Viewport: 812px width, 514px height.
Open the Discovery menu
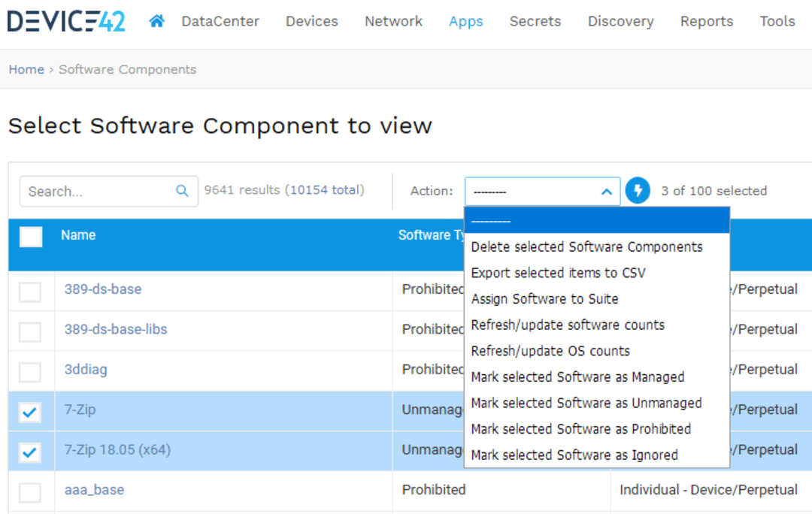coord(620,21)
